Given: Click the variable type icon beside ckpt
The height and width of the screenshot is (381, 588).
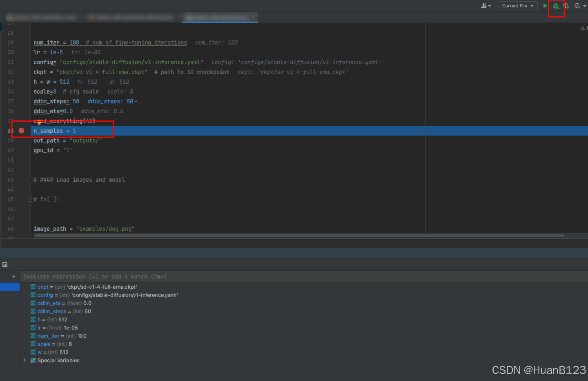Looking at the screenshot, I should tap(33, 287).
